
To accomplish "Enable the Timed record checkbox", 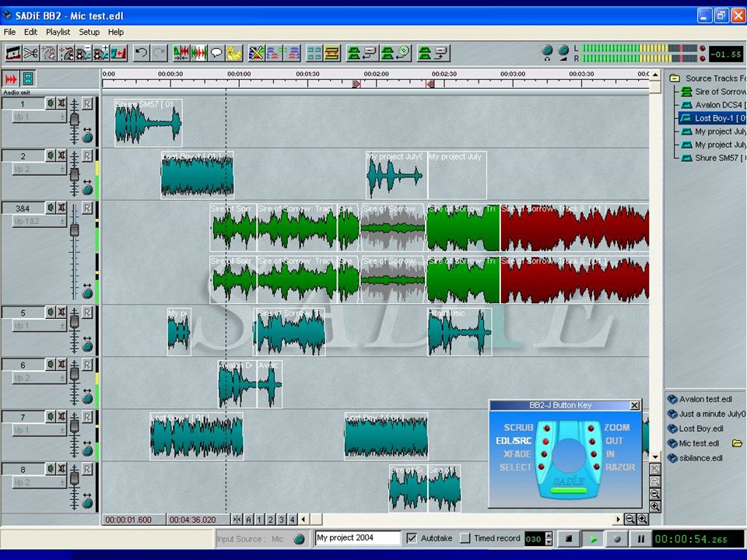I will tap(465, 538).
